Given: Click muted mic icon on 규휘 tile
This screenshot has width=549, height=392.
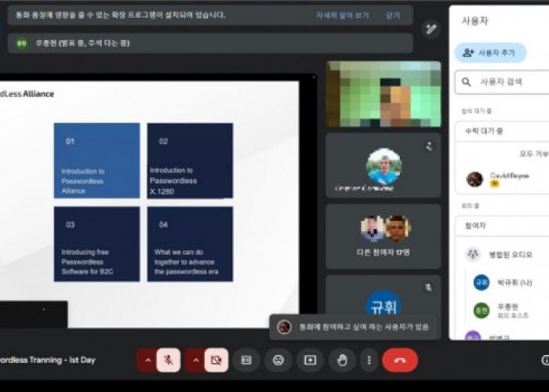Looking at the screenshot, I should 428,288.
